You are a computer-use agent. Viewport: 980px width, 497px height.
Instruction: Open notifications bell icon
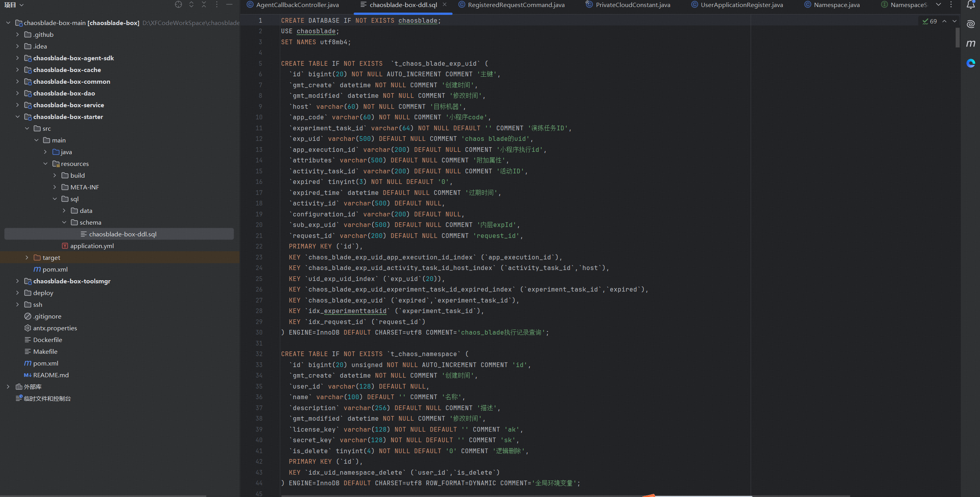pyautogui.click(x=971, y=5)
